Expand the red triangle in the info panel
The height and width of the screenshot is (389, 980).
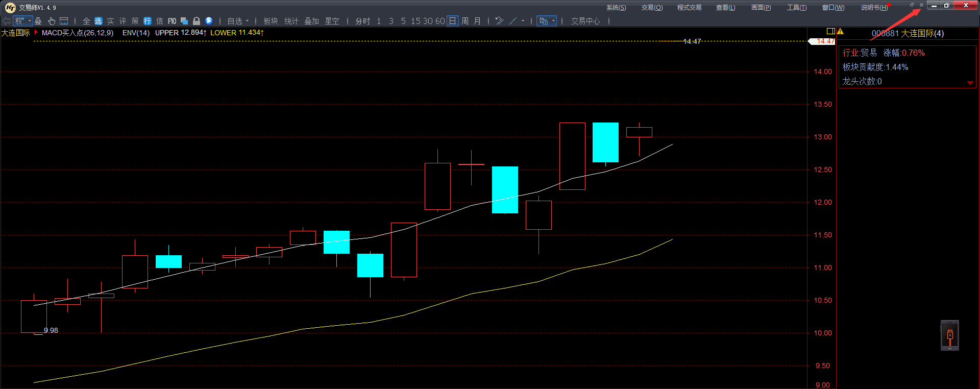coord(970,83)
